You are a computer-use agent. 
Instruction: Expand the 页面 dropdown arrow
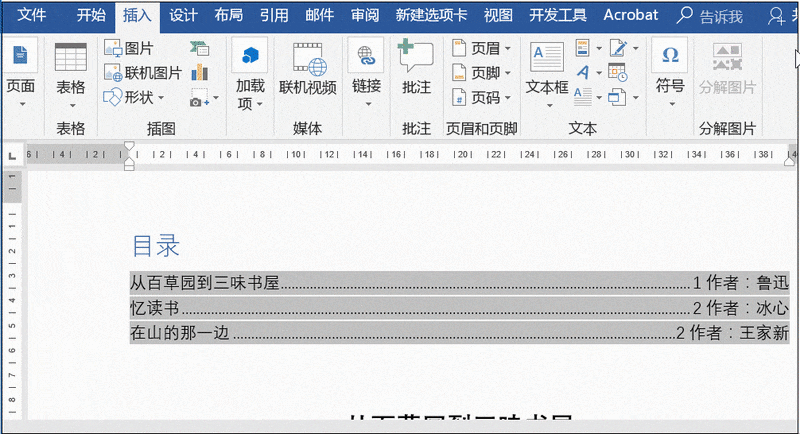(22, 104)
